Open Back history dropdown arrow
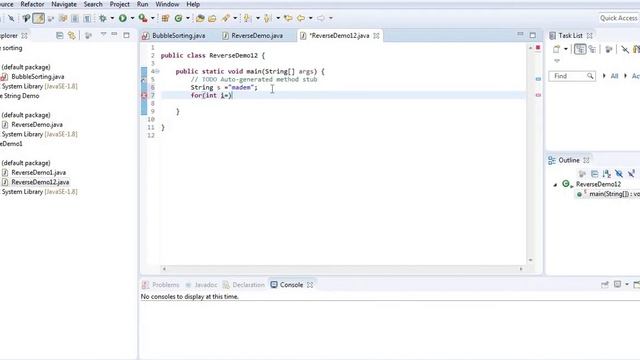640x360 pixels. coord(311,18)
